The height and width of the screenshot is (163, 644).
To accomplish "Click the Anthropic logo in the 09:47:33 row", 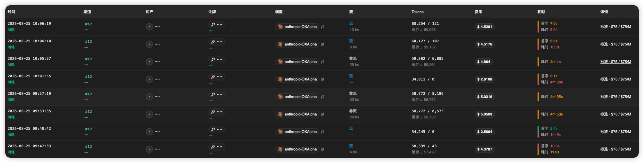I will point(280,149).
